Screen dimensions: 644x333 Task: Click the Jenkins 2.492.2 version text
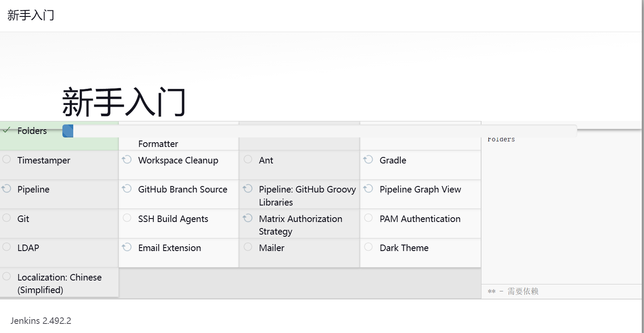41,321
